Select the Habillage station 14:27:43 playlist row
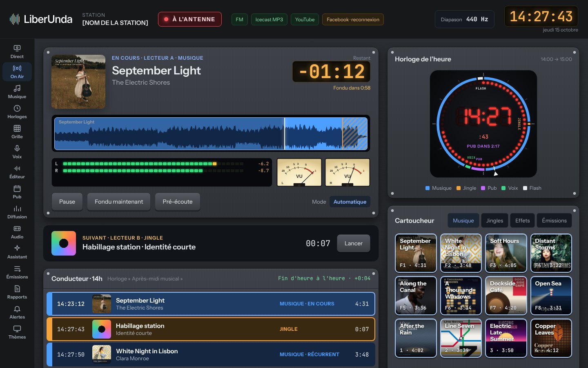 pos(211,329)
